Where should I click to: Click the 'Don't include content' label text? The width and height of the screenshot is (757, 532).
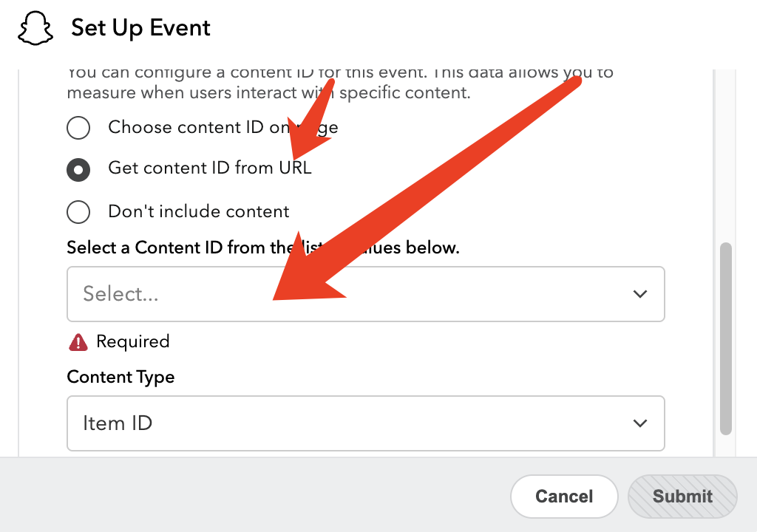pyautogui.click(x=199, y=211)
